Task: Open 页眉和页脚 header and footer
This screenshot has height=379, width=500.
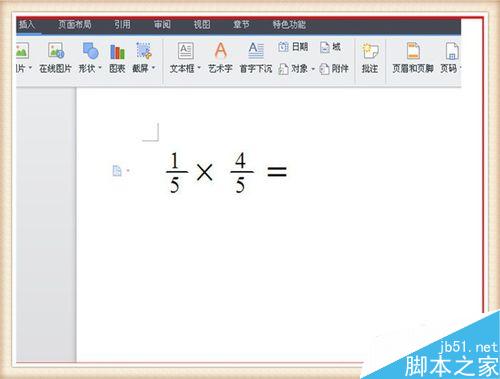Action: [x=413, y=57]
